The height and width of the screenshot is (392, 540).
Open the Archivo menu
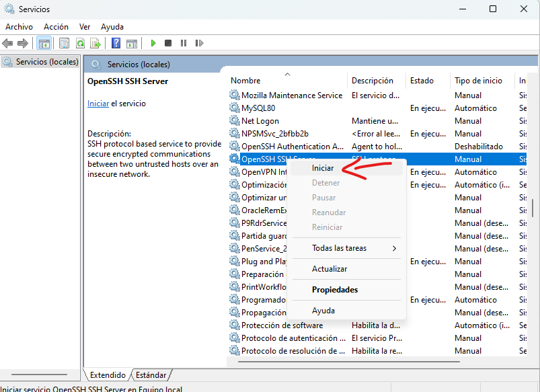click(19, 26)
